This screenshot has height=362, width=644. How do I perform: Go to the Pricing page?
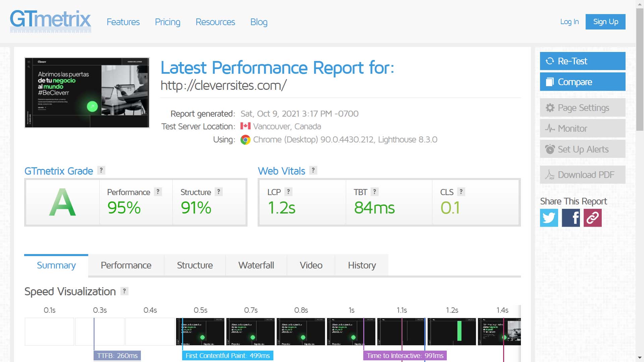168,22
